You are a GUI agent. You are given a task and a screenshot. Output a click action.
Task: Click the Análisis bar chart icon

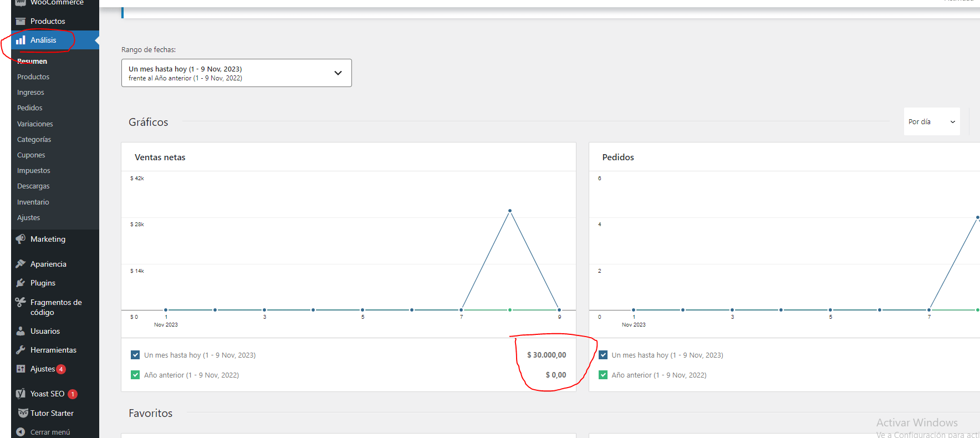point(21,40)
